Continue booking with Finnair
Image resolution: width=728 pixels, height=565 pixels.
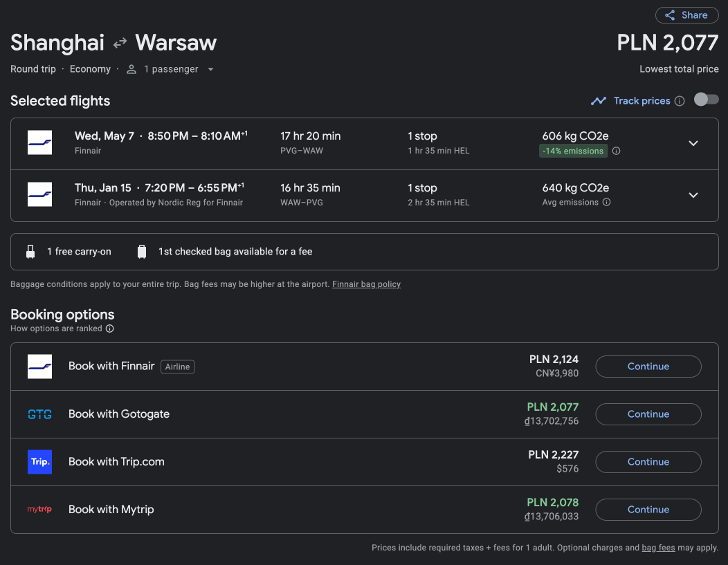click(648, 367)
